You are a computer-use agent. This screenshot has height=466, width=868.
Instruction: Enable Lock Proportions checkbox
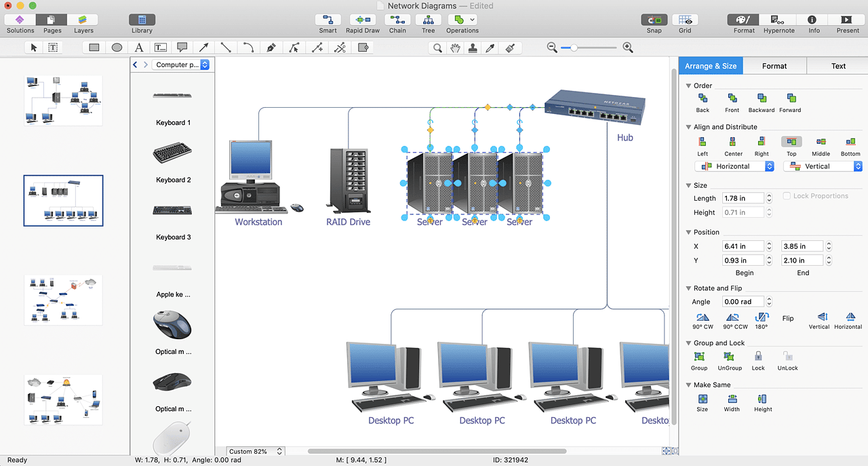tap(787, 196)
